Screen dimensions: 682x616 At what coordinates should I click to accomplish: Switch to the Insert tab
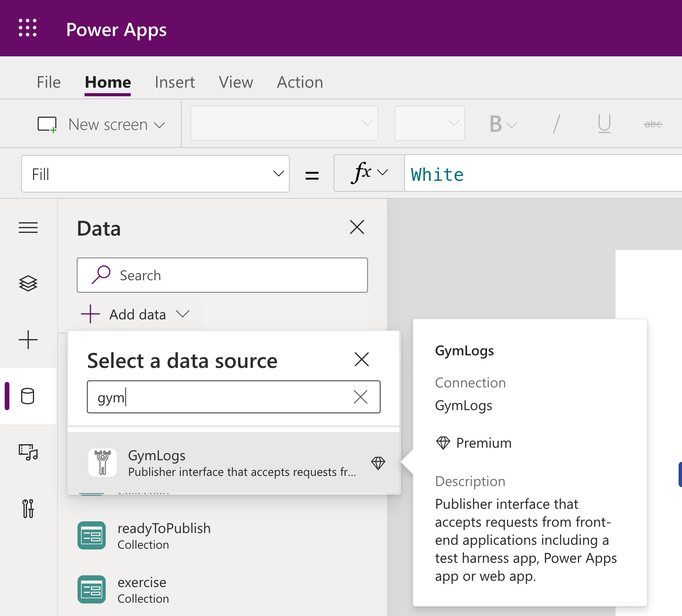coord(175,82)
